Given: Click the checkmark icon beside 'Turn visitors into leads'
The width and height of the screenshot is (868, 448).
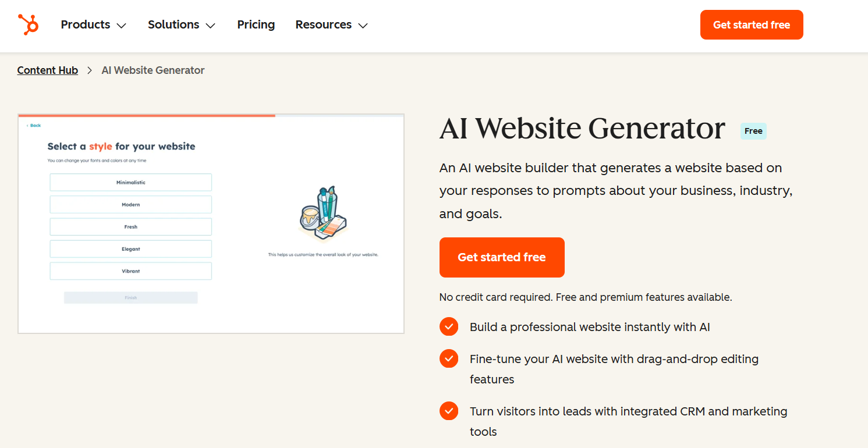Looking at the screenshot, I should pos(449,411).
